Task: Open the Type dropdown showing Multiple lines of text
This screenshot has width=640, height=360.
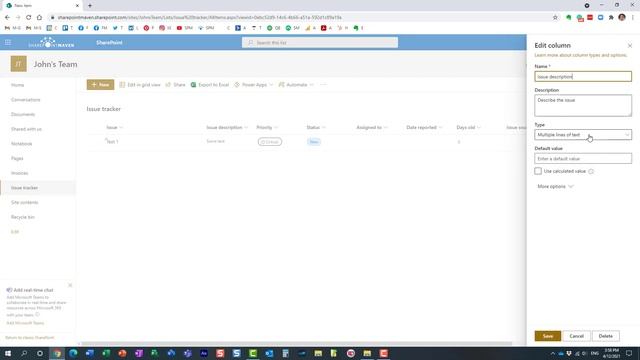Action: coord(583,135)
